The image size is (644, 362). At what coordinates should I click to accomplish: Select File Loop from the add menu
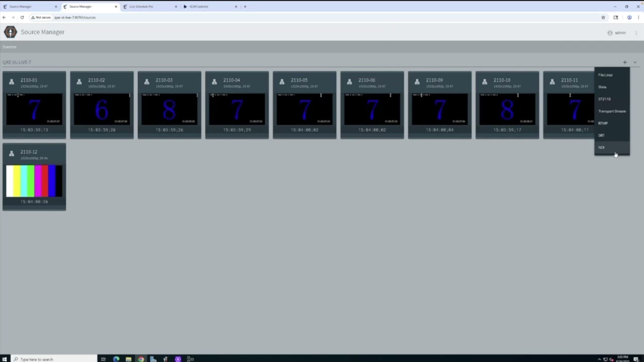click(612, 75)
